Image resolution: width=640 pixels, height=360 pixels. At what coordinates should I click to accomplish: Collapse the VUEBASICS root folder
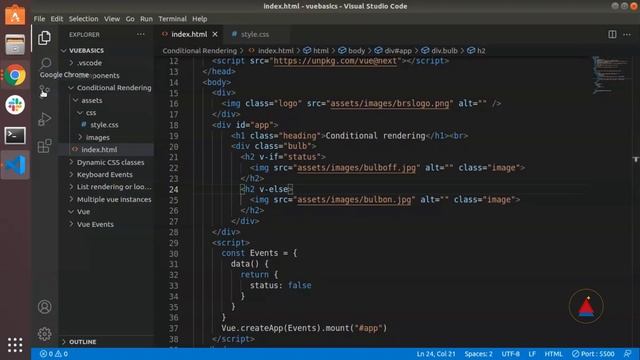coord(86,50)
